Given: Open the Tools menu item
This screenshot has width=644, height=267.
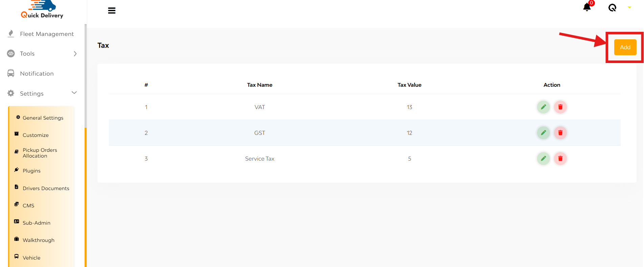Looking at the screenshot, I should coord(27,54).
